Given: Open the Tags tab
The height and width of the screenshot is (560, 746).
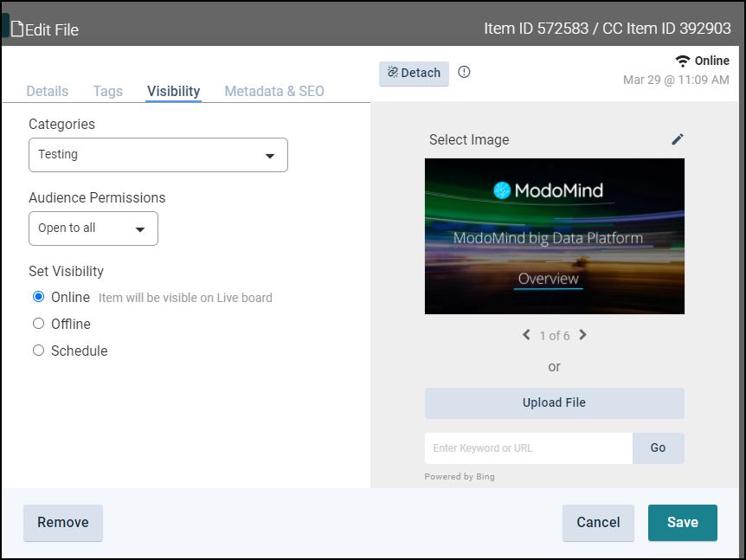Looking at the screenshot, I should 108,91.
